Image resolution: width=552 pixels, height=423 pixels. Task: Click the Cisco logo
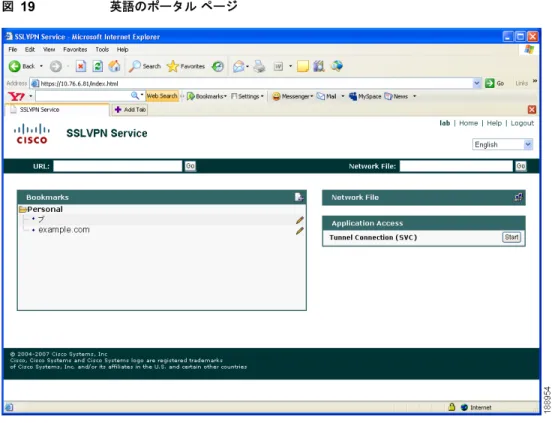pyautogui.click(x=32, y=134)
